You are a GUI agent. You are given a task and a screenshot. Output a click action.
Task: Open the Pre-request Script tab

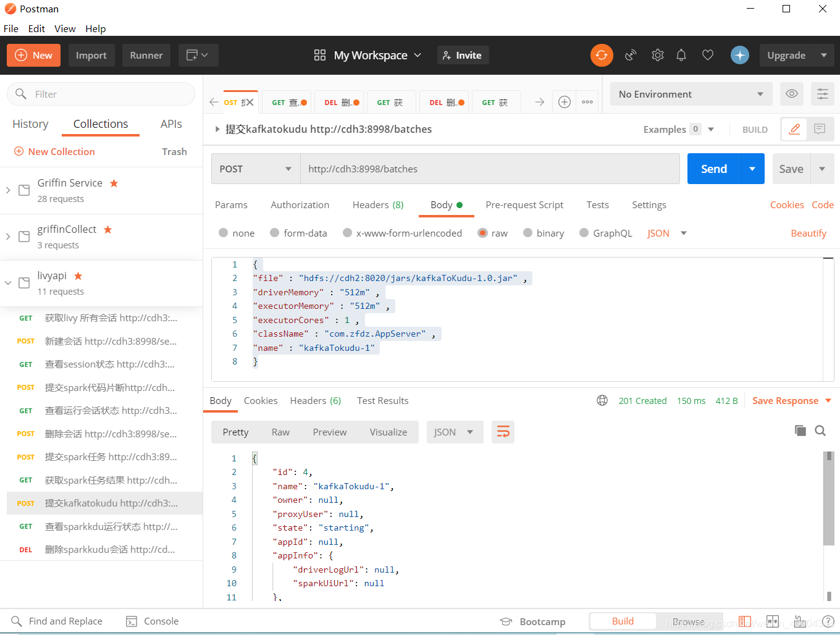pyautogui.click(x=524, y=204)
